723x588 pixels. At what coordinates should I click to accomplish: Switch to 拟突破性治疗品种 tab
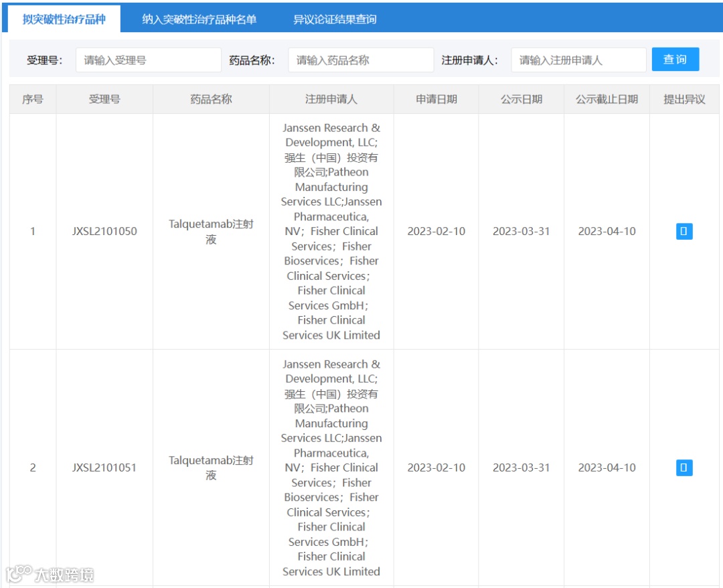pyautogui.click(x=64, y=19)
